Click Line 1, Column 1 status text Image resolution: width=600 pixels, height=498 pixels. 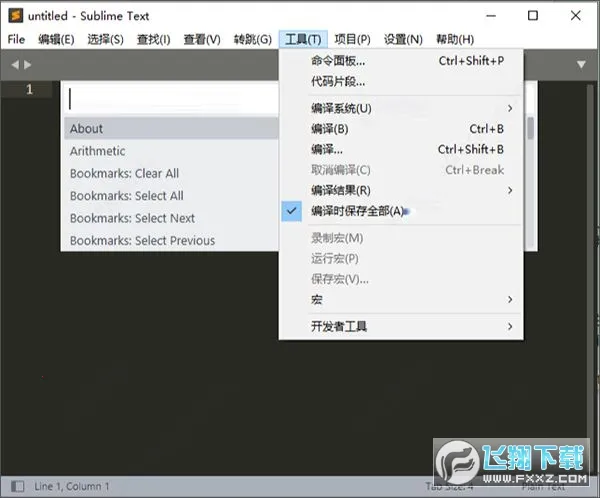pos(72,487)
